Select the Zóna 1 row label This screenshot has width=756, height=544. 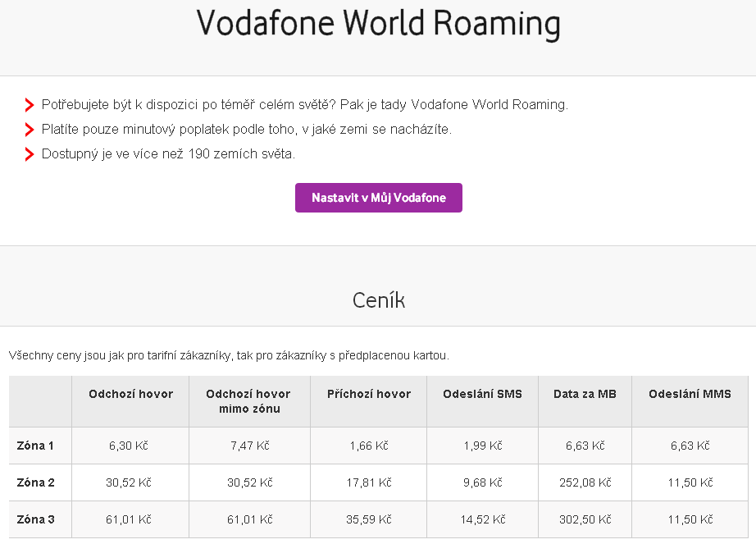(x=35, y=446)
